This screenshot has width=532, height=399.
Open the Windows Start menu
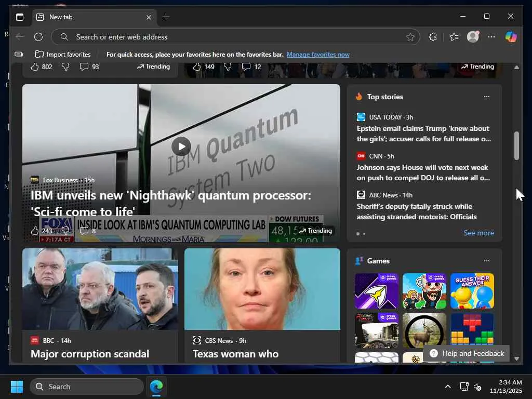coord(17,387)
